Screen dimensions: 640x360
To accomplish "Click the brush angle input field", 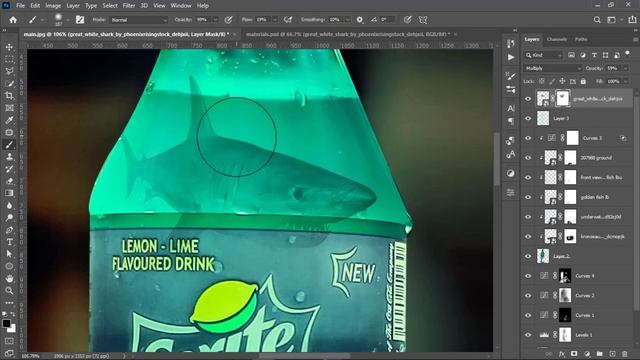I will click(387, 20).
